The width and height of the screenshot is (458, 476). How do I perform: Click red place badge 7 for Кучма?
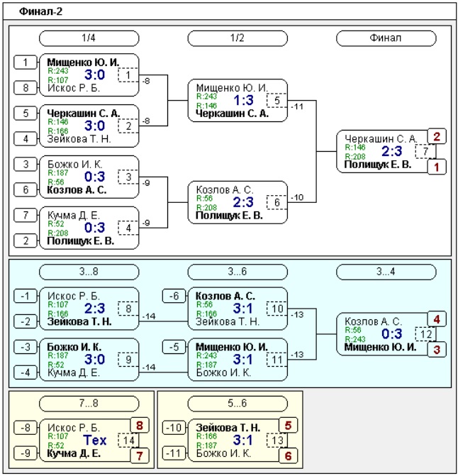point(140,456)
